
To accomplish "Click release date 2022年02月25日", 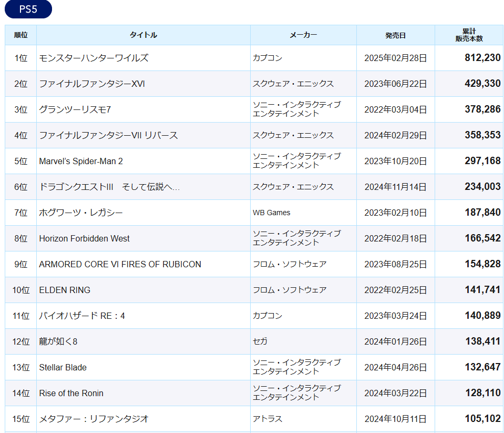I will click(395, 290).
